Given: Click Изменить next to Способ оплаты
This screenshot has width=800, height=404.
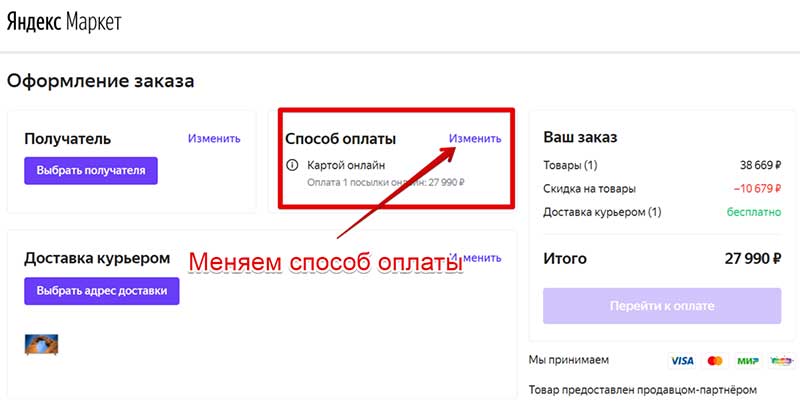Looking at the screenshot, I should click(475, 138).
